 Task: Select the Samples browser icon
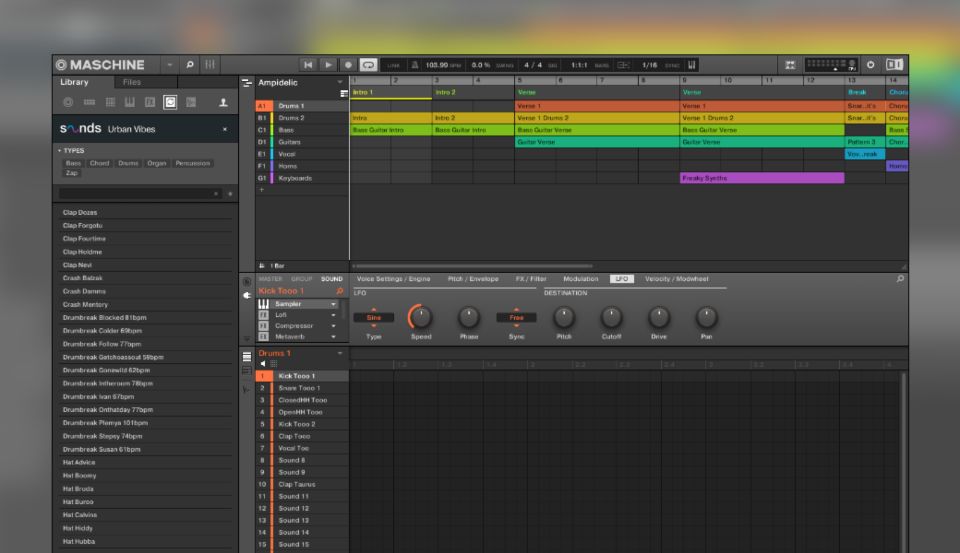coord(191,102)
